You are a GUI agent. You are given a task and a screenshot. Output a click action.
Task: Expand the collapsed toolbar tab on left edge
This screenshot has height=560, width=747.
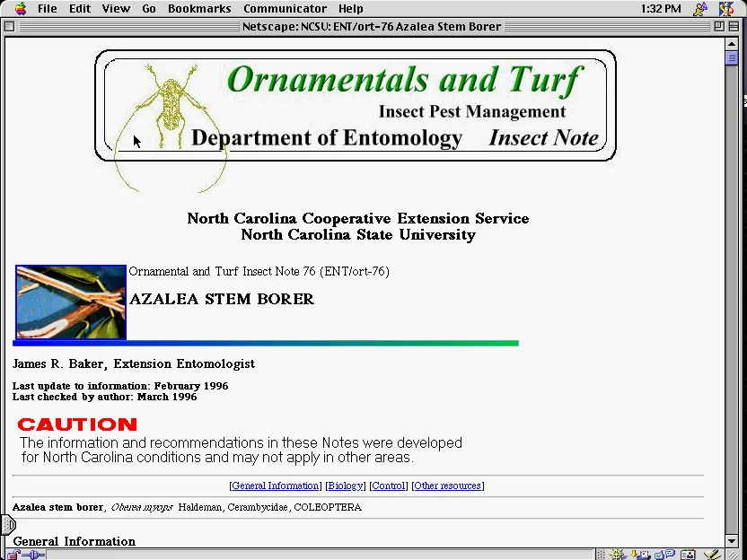9,524
